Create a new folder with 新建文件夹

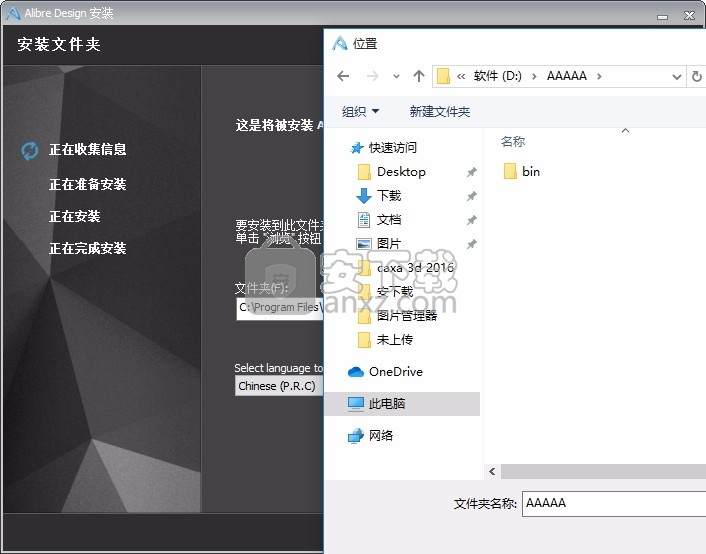[x=439, y=111]
